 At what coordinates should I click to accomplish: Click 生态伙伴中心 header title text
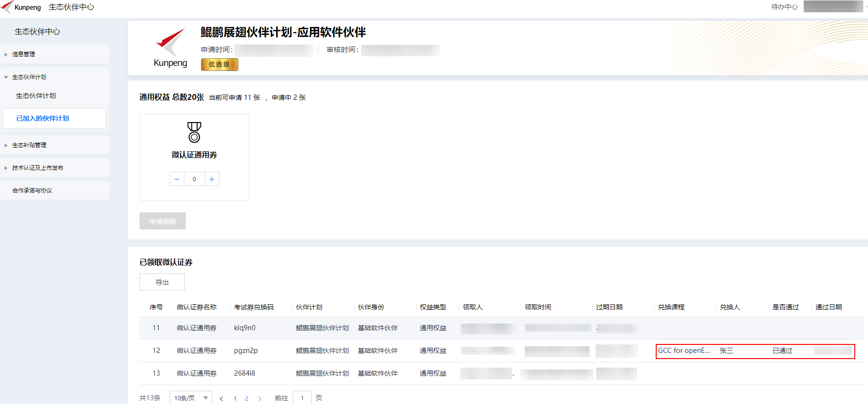[x=71, y=7]
